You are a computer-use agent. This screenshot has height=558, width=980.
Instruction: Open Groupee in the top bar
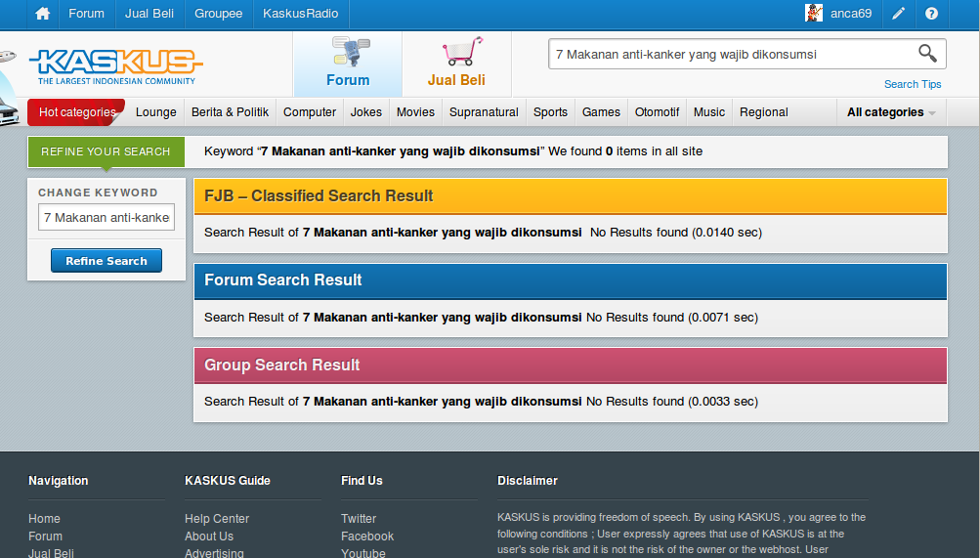pyautogui.click(x=218, y=13)
